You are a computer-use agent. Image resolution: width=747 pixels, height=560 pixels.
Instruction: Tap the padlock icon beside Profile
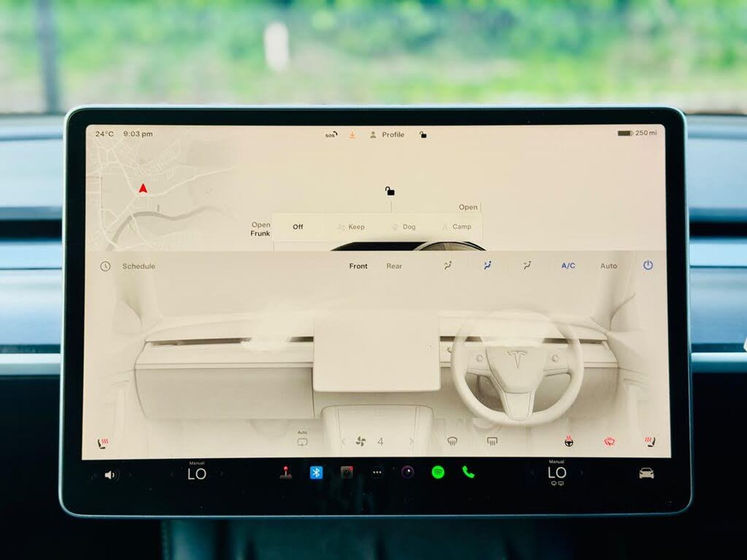click(423, 135)
